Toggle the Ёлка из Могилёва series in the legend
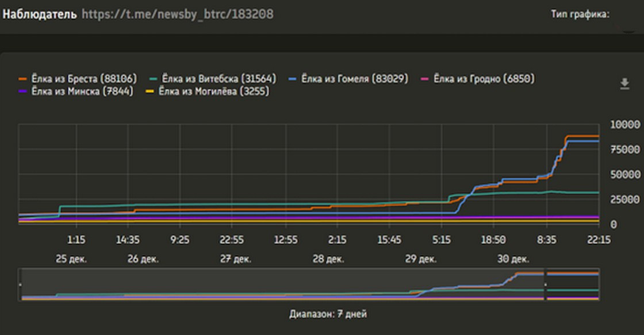644x335 pixels. 208,91
